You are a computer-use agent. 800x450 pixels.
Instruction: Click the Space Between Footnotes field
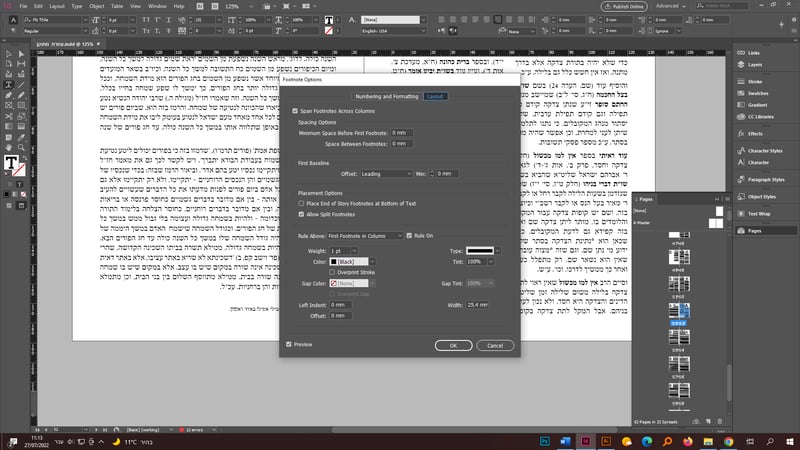pos(402,144)
